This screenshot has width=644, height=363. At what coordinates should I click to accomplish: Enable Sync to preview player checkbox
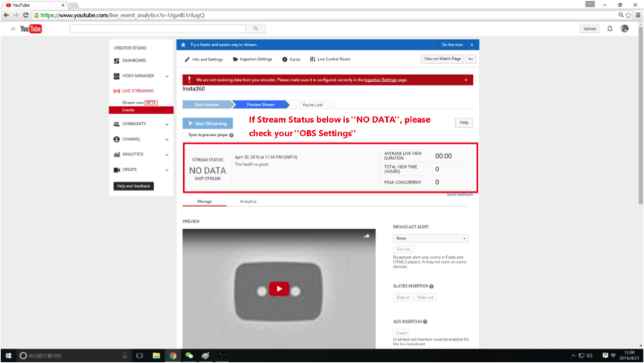[x=185, y=135]
